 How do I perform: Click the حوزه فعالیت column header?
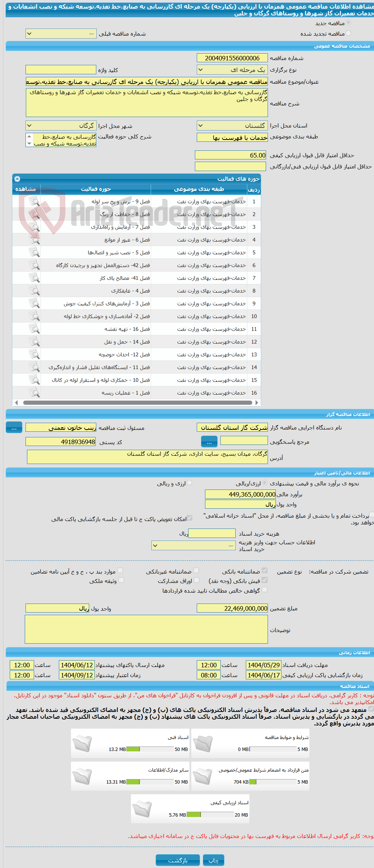96,189
